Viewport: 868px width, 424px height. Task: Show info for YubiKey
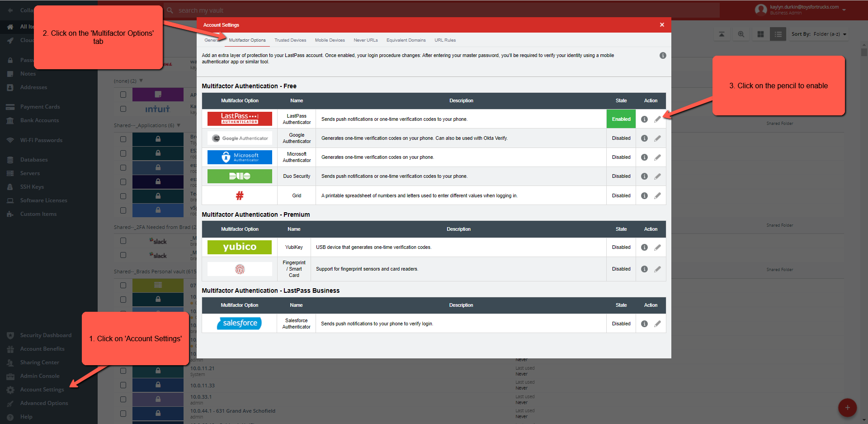pyautogui.click(x=644, y=248)
